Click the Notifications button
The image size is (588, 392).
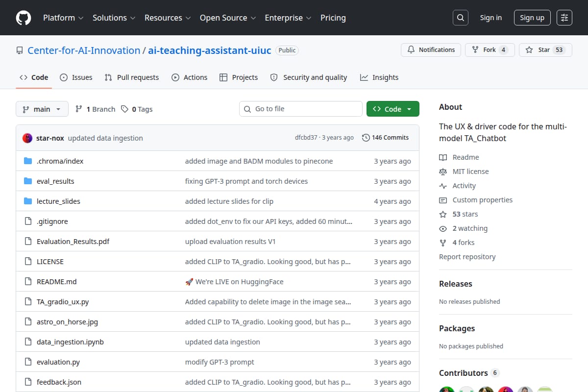pos(431,49)
